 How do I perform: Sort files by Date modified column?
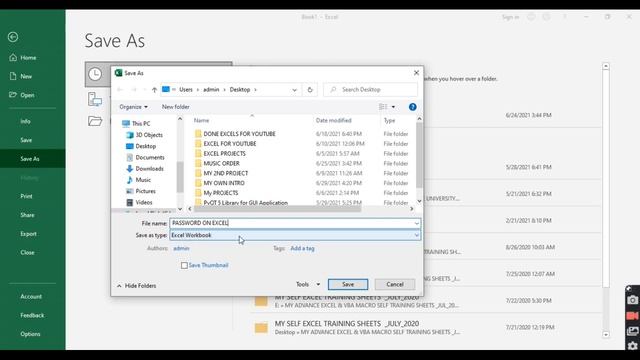pyautogui.click(x=333, y=120)
